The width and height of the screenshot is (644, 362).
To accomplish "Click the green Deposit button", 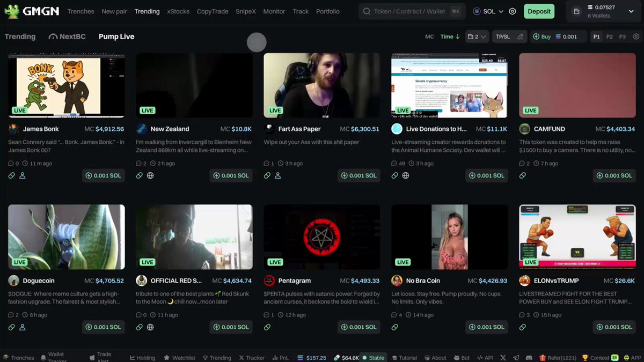I will [x=539, y=11].
